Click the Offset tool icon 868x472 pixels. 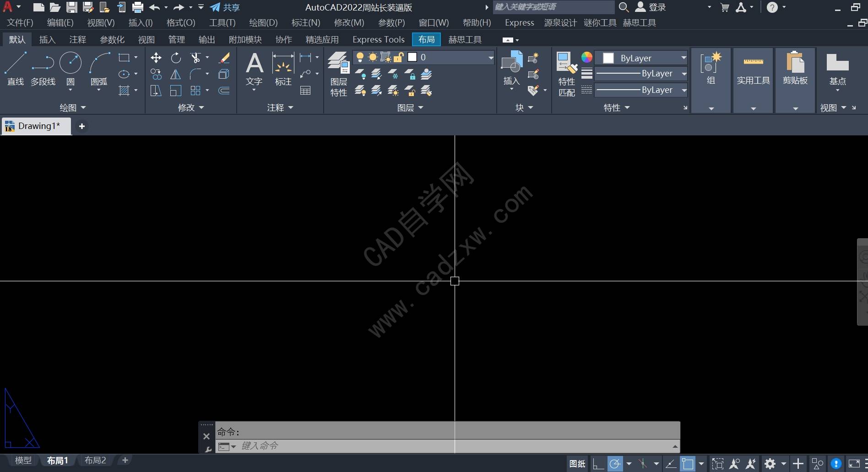[224, 91]
